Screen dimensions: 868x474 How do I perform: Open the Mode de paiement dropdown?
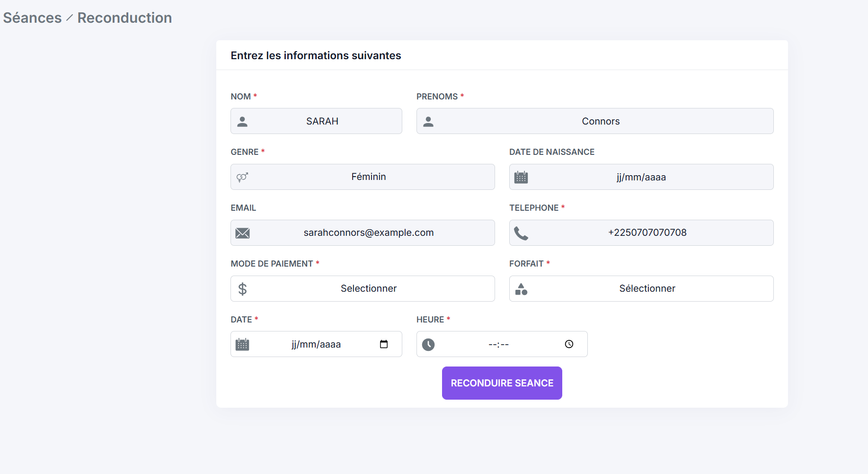(363, 288)
